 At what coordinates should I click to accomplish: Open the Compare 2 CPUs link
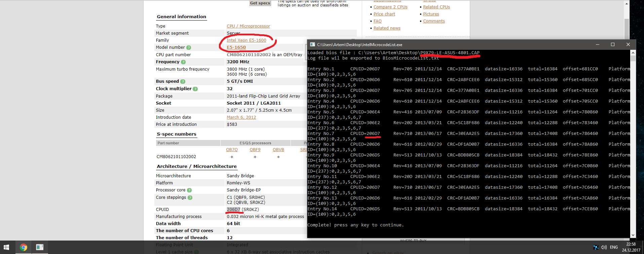[x=390, y=7]
